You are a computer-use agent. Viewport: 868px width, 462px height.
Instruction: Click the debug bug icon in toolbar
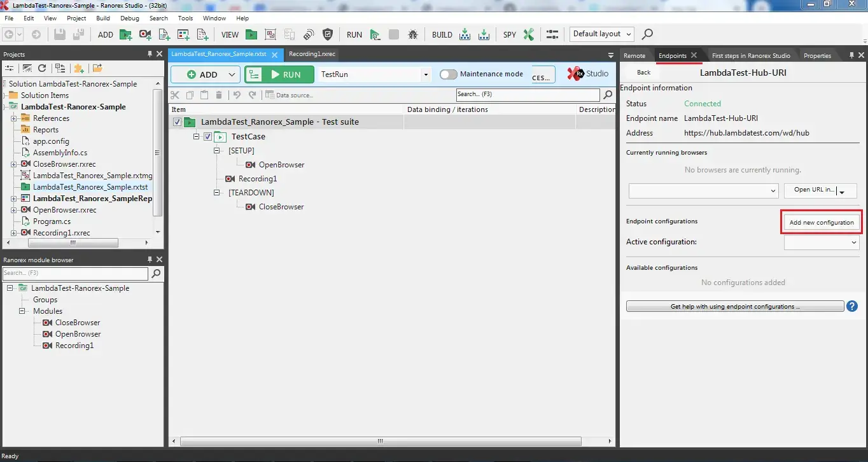(412, 34)
